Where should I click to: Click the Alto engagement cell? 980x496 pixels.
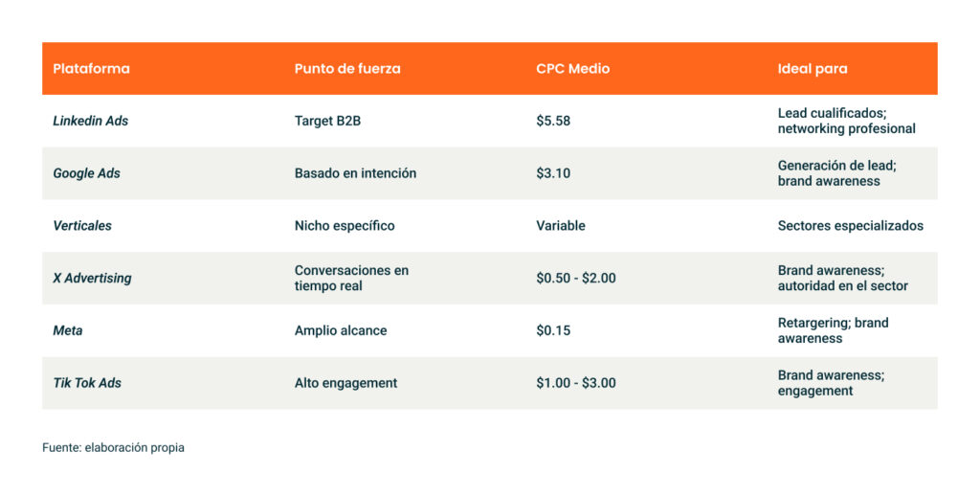[345, 383]
